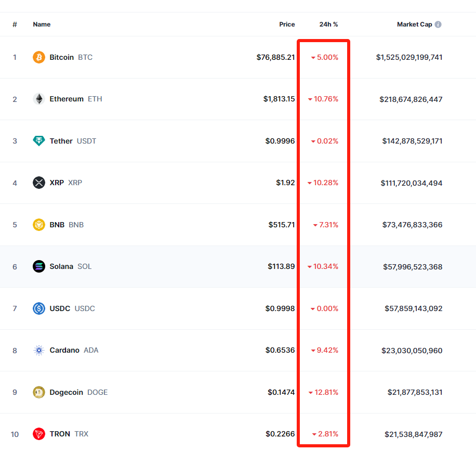Open the Bitcoin BTC name link

pyautogui.click(x=62, y=57)
